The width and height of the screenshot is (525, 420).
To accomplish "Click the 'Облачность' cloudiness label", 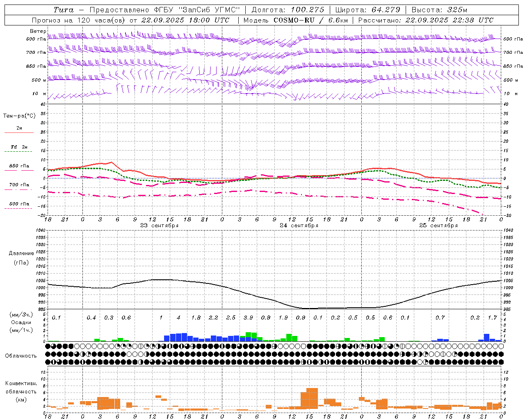I will (21, 356).
